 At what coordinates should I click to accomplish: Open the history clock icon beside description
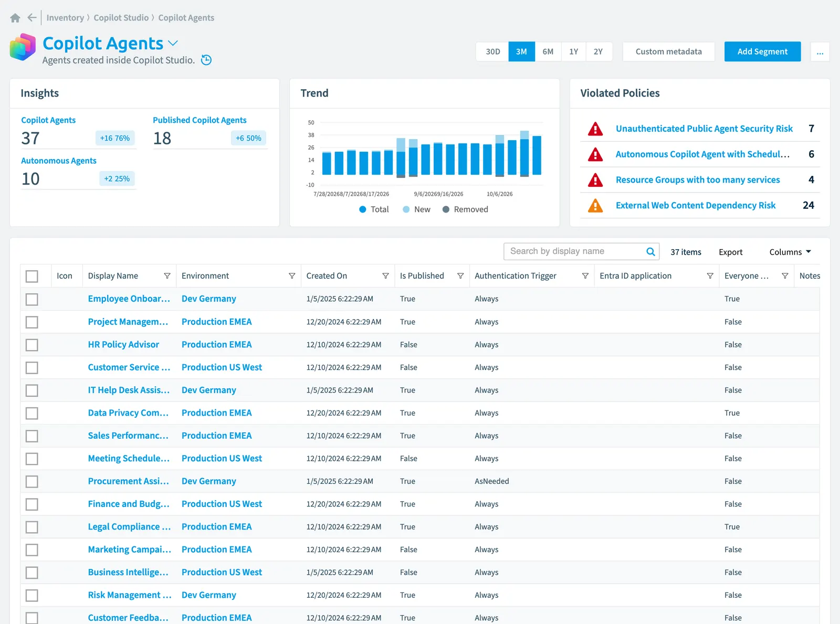[x=207, y=60]
